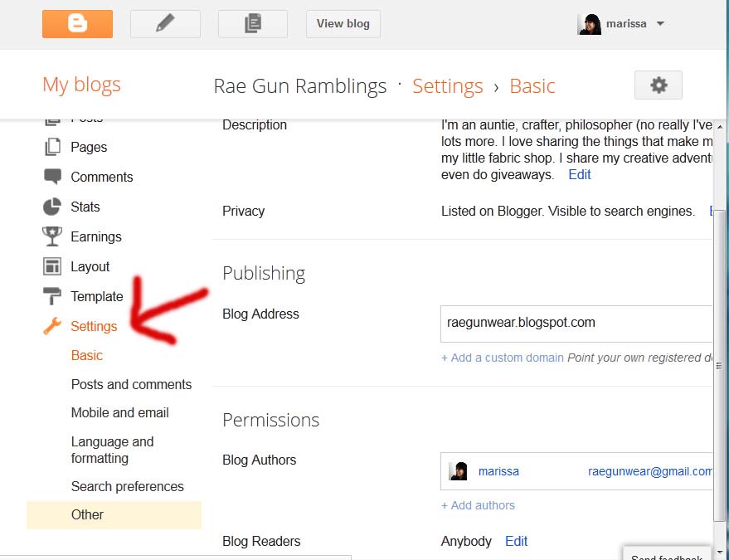Screen dimensions: 729x560
Task: Click the View blog button
Action: pos(343,24)
